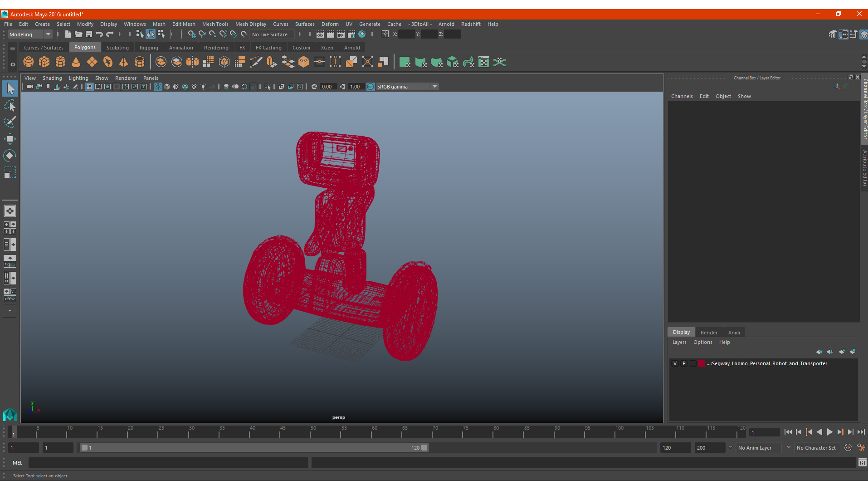Switch to the Render layer tab

click(x=709, y=333)
